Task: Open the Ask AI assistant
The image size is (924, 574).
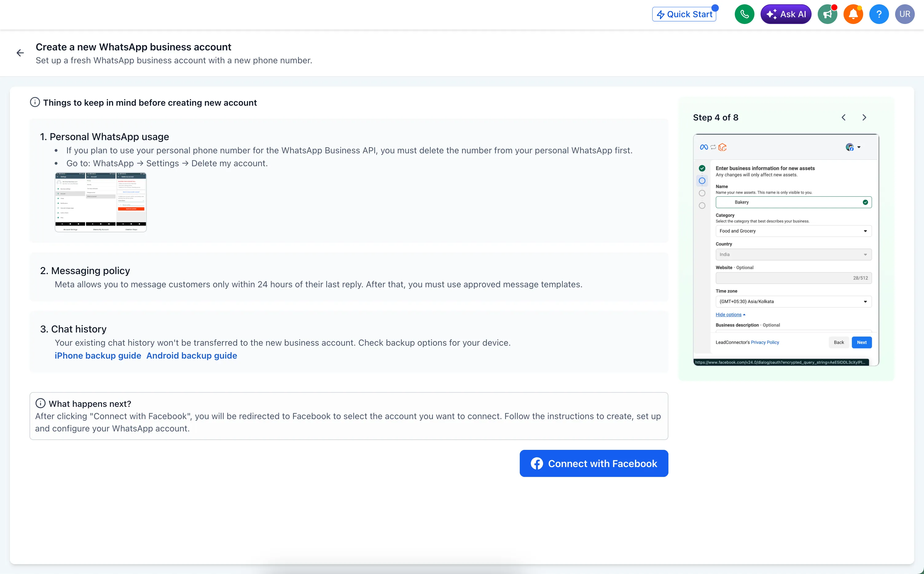Action: point(786,14)
